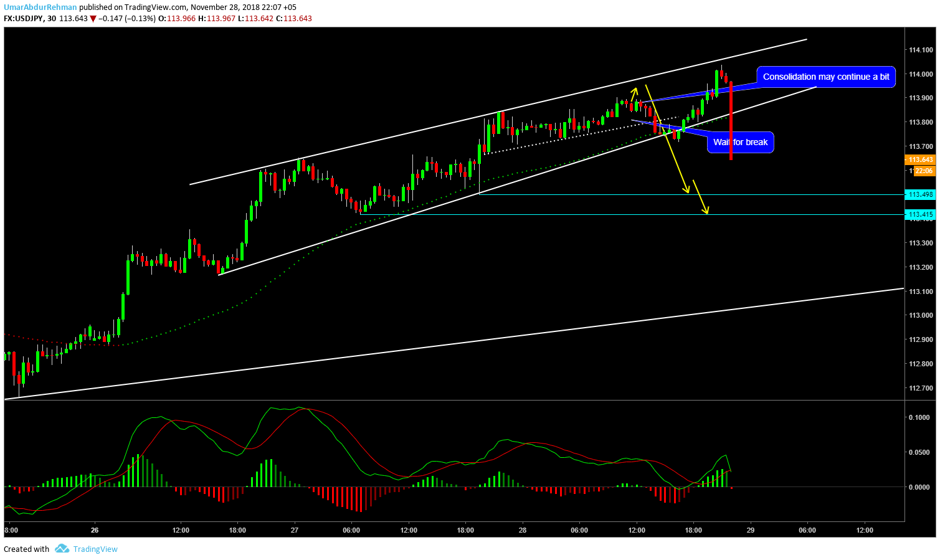Image resolution: width=940 pixels, height=560 pixels.
Task: Click the 113.700 price axis label
Action: click(x=921, y=146)
